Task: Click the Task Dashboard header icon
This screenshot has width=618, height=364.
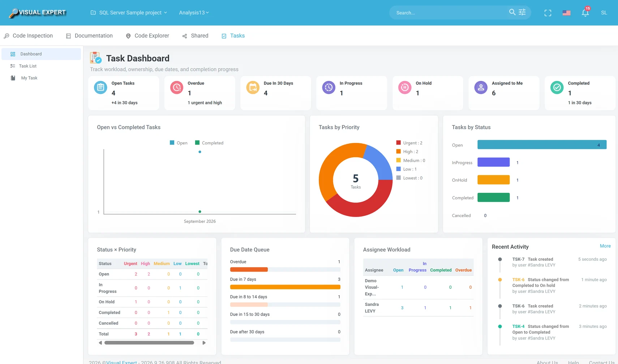Action: tap(96, 58)
